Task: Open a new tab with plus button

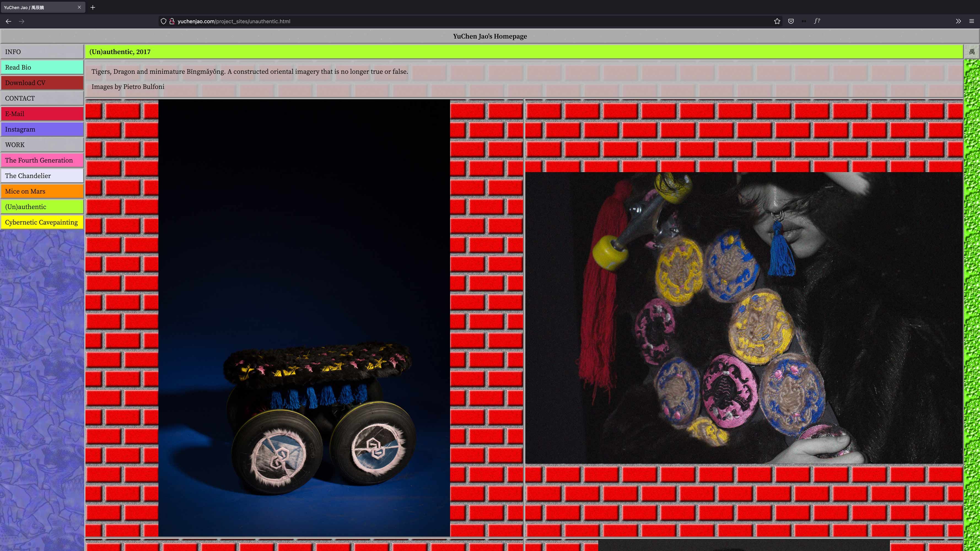Action: (x=93, y=7)
